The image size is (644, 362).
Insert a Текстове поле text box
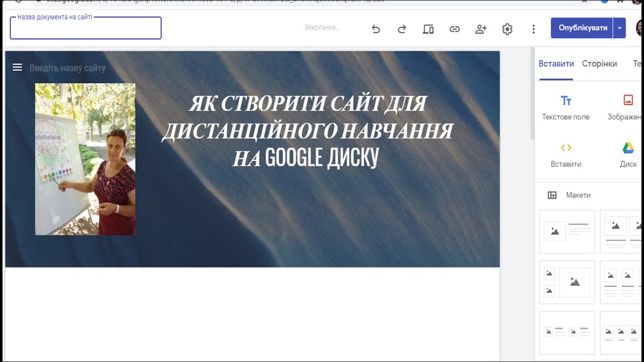[566, 108]
